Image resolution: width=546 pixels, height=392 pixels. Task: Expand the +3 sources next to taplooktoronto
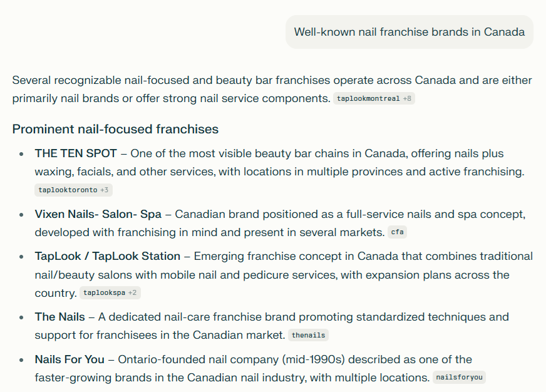point(105,190)
